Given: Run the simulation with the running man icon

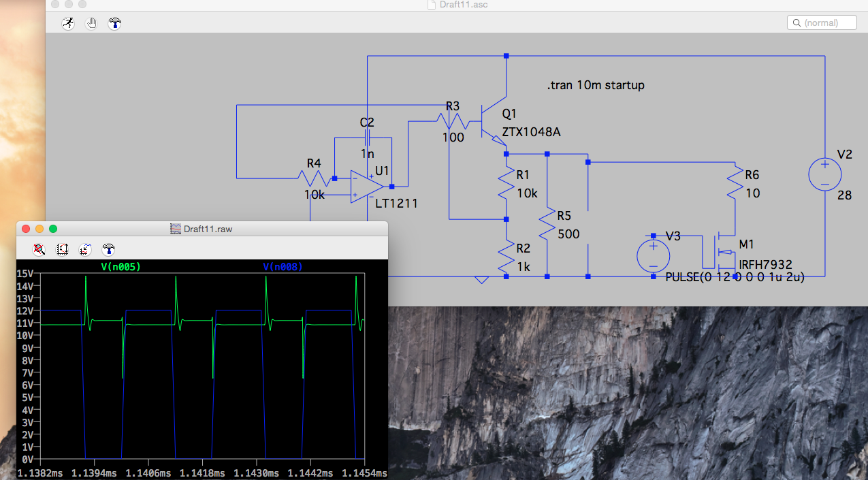Looking at the screenshot, I should (x=68, y=23).
